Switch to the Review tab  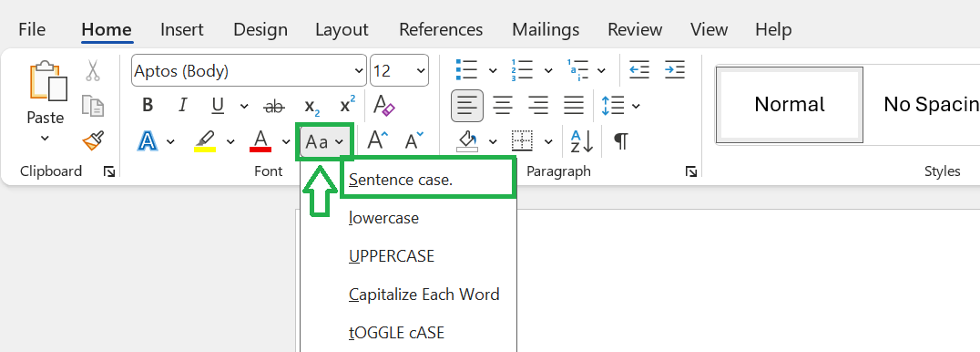[x=635, y=29]
